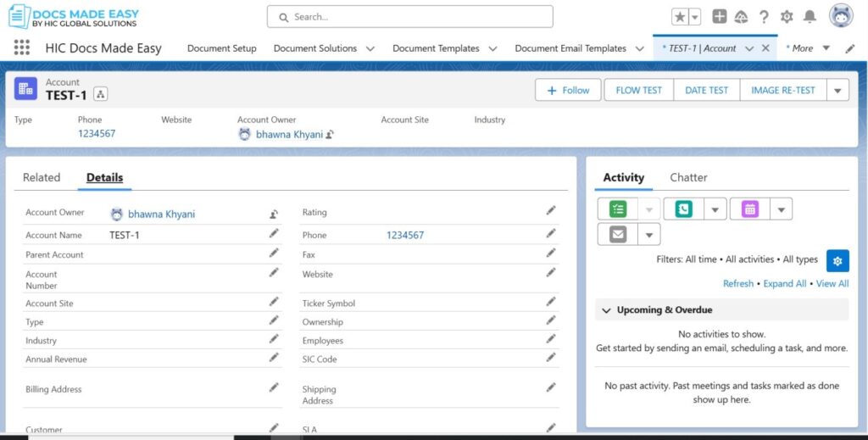Edit the Account Name field pencil
Viewport: 868px width, 440px height.
coord(274,233)
